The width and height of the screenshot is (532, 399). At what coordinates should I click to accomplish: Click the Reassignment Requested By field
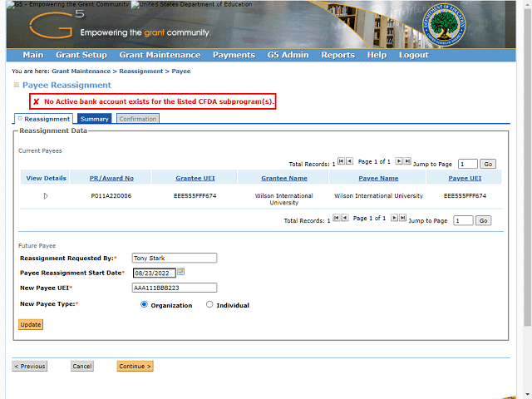tap(175, 258)
